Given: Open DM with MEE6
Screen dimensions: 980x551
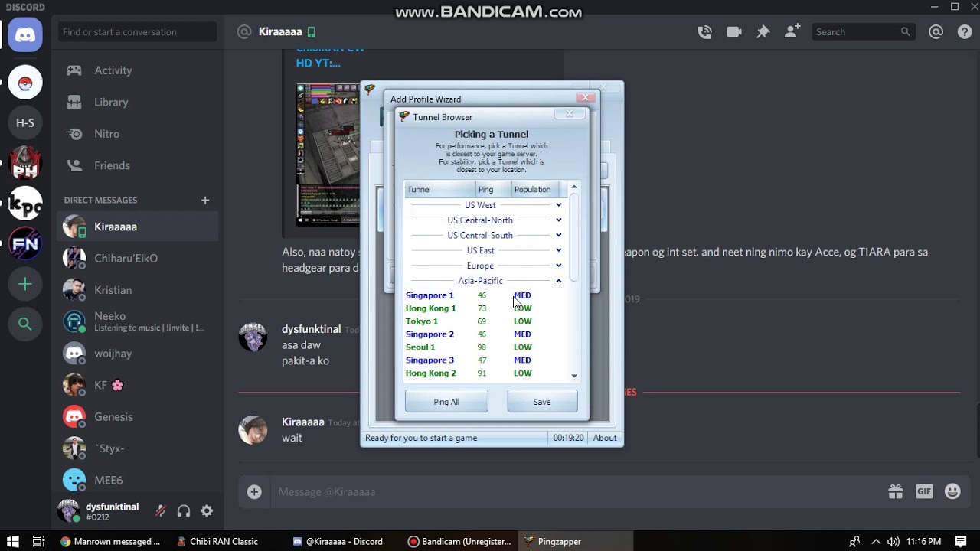Looking at the screenshot, I should (138, 481).
